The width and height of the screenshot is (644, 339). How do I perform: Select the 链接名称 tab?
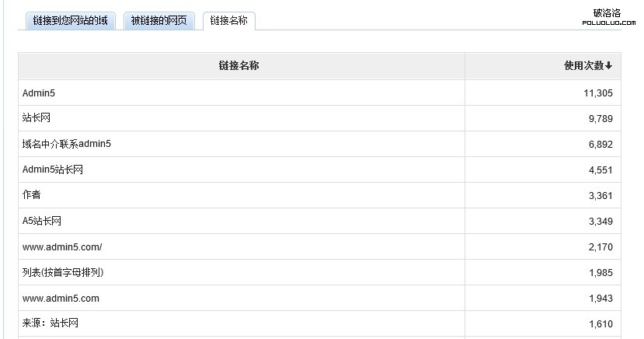pos(228,22)
